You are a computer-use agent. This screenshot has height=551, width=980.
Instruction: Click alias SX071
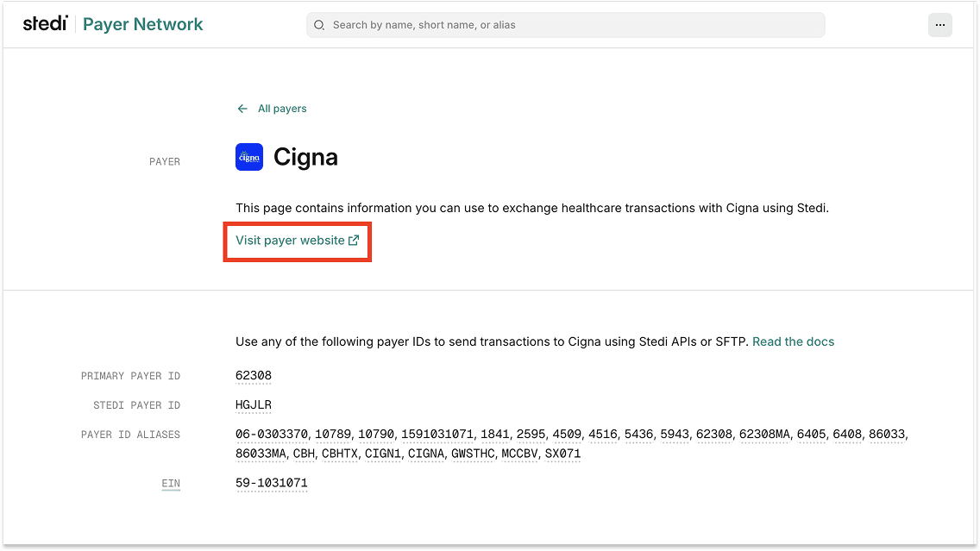562,454
